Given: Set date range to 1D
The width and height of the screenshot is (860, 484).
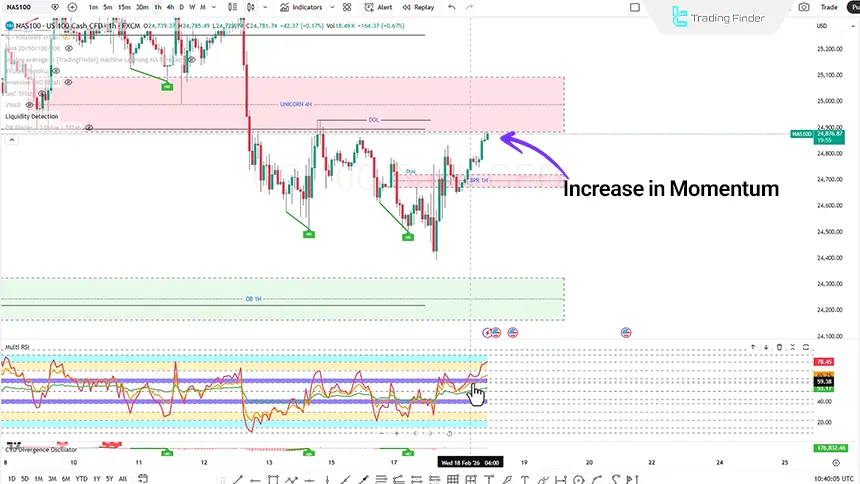Looking at the screenshot, I should 12,479.
